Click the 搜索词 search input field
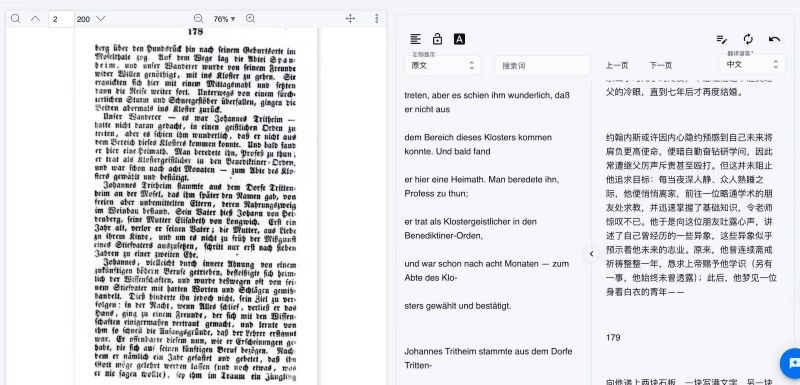Screen dimensions: 800x385 pos(542,65)
